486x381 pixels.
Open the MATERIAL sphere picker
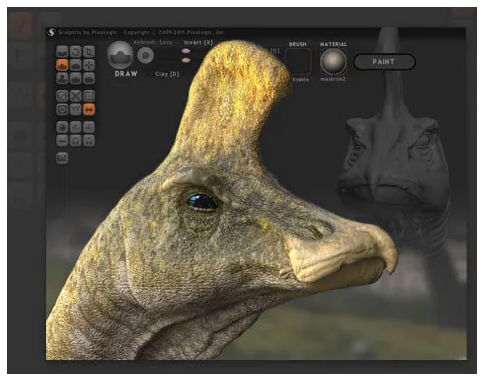[x=333, y=62]
